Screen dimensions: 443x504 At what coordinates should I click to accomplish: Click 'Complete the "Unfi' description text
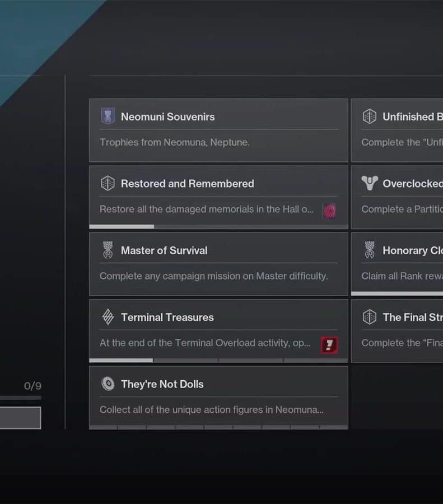(x=402, y=142)
